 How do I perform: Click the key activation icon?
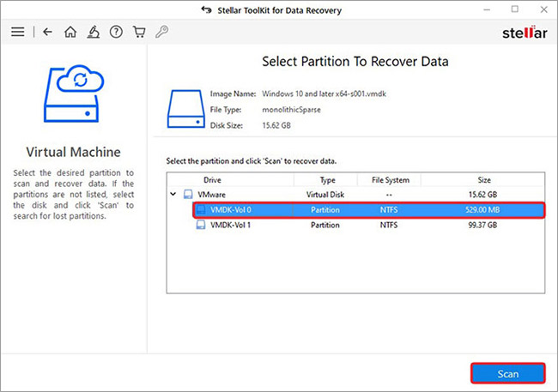tap(162, 32)
